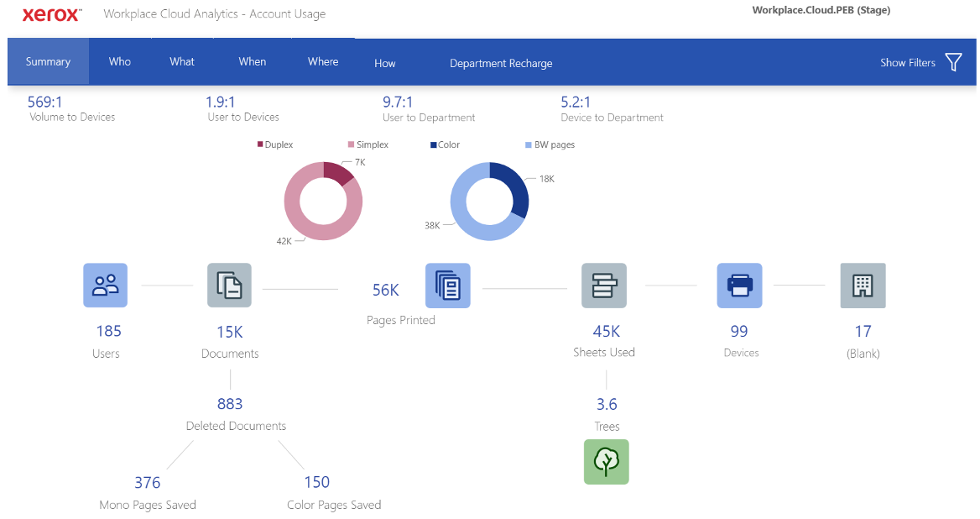Click the Devices printer icon

click(x=739, y=286)
